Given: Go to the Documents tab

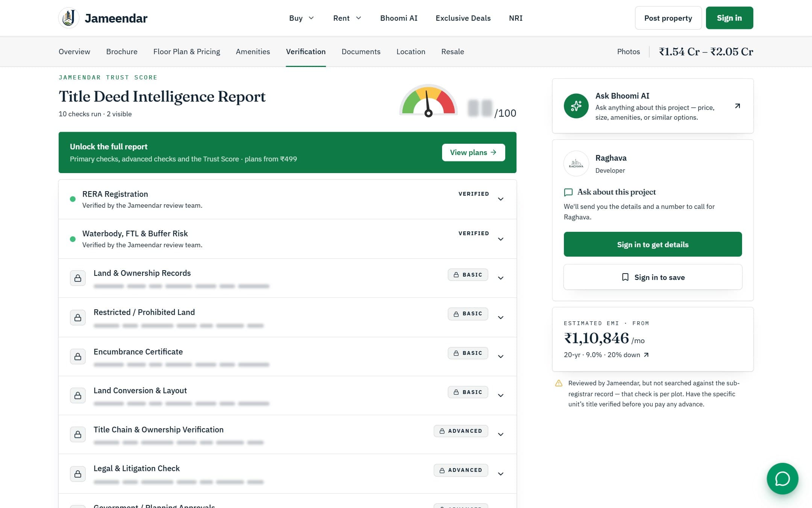Looking at the screenshot, I should click(361, 52).
